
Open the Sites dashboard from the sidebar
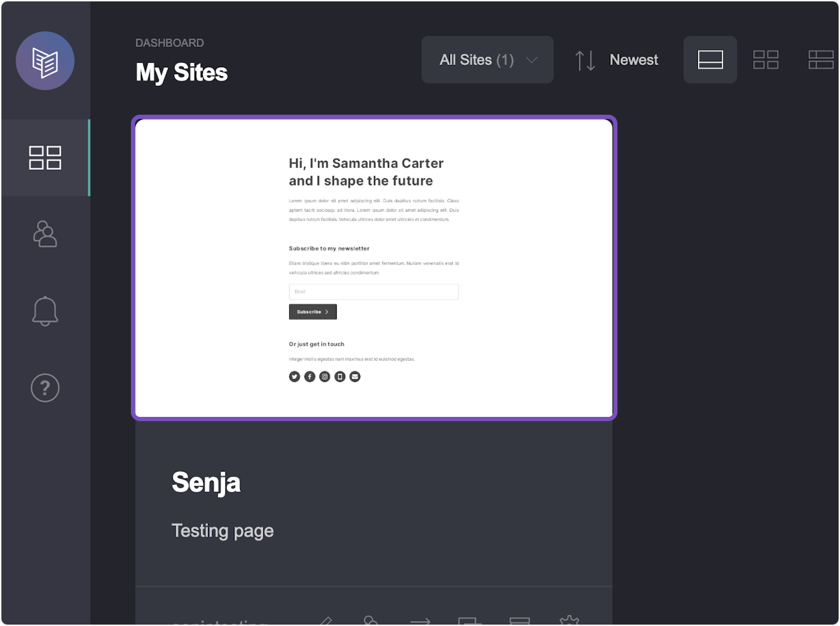(45, 158)
